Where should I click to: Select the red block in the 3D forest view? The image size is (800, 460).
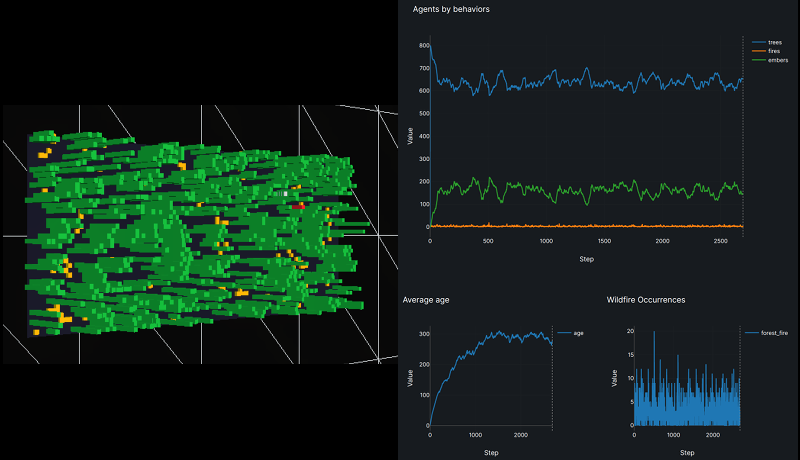click(299, 205)
